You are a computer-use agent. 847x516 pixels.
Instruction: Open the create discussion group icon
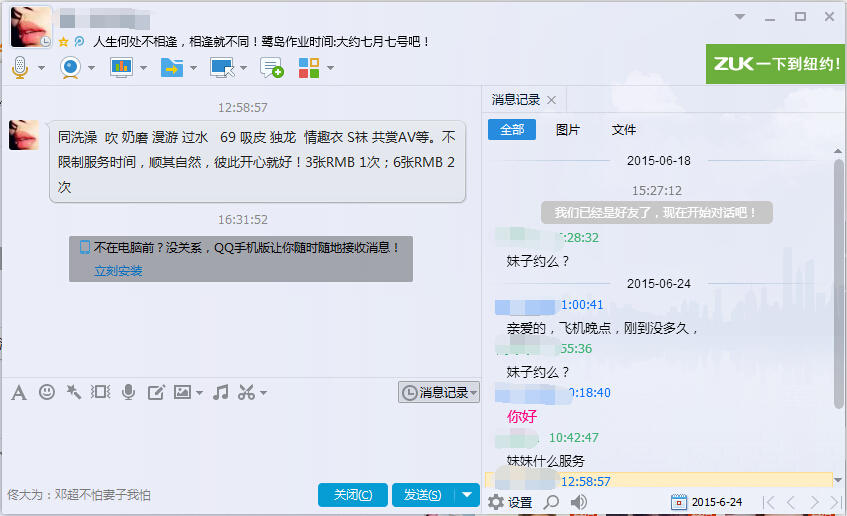271,68
